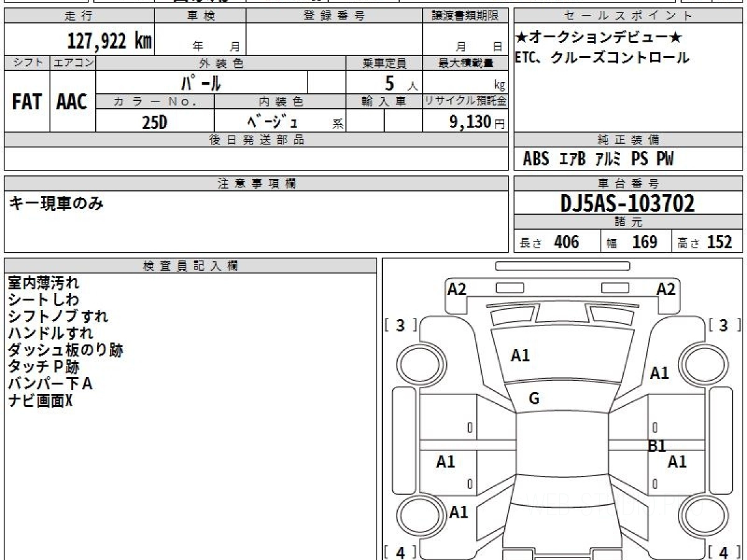Click the 譲渡書類期限 header
Image resolution: width=747 pixels, height=560 pixels.
[465, 16]
